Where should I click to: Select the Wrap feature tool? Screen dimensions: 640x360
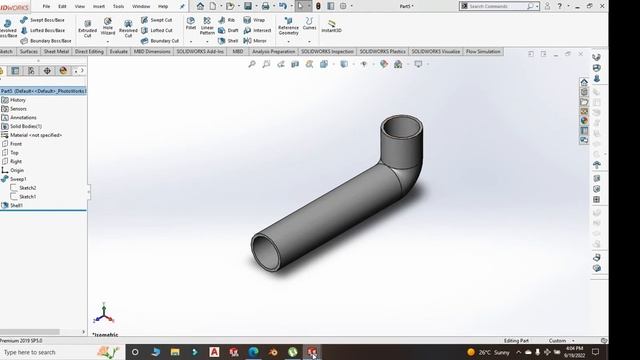(x=254, y=20)
